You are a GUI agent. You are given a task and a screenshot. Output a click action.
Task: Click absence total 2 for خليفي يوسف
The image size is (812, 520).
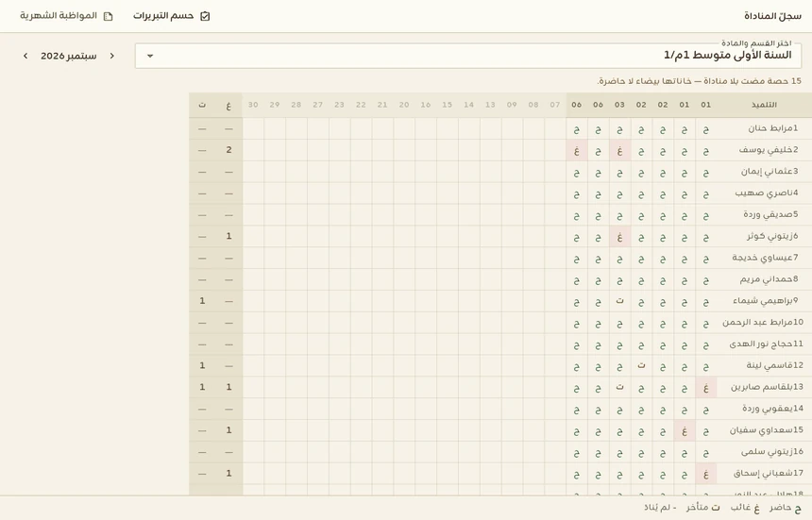click(x=228, y=151)
